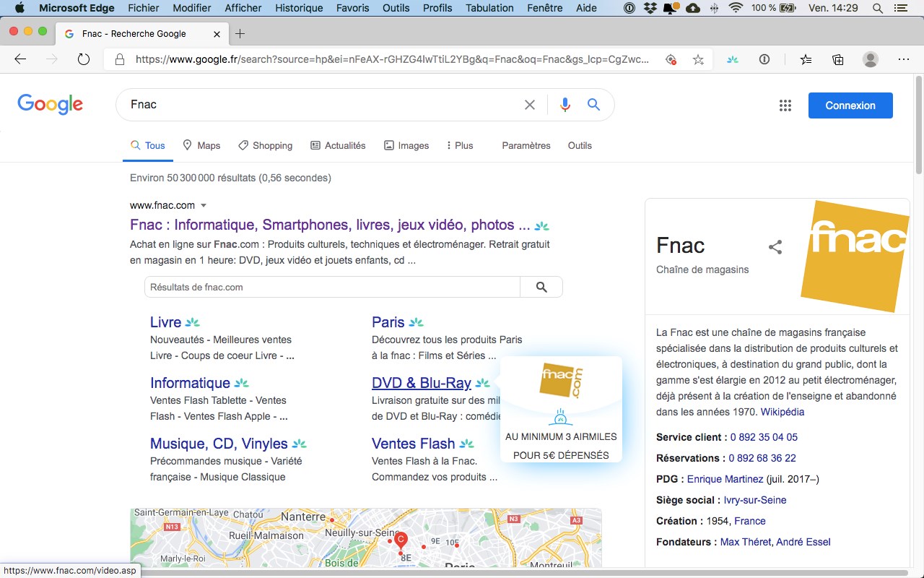The width and height of the screenshot is (924, 578).
Task: Open the Profils menu
Action: click(437, 8)
